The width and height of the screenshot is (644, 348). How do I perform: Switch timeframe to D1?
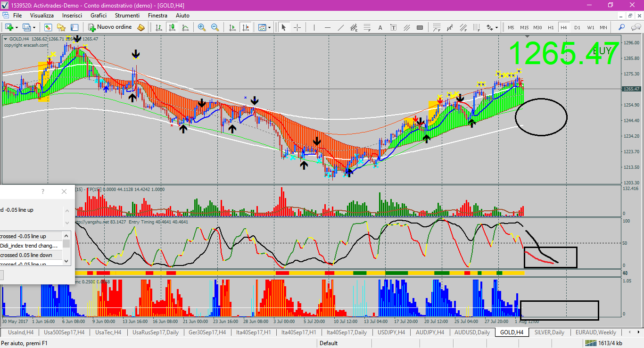click(577, 27)
